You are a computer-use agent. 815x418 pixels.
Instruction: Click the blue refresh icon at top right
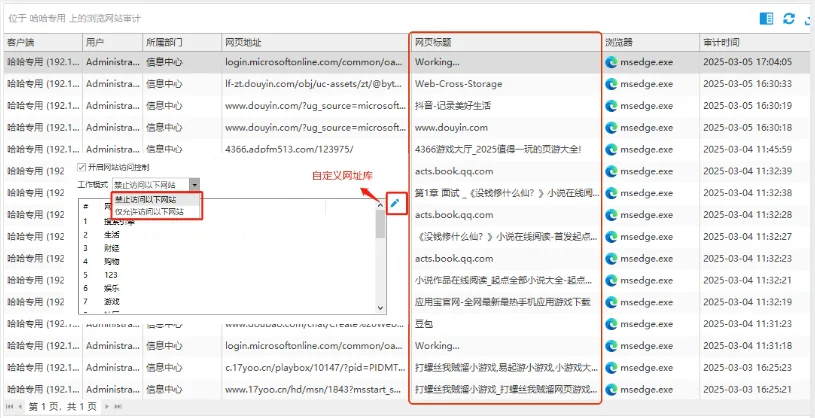click(x=789, y=19)
